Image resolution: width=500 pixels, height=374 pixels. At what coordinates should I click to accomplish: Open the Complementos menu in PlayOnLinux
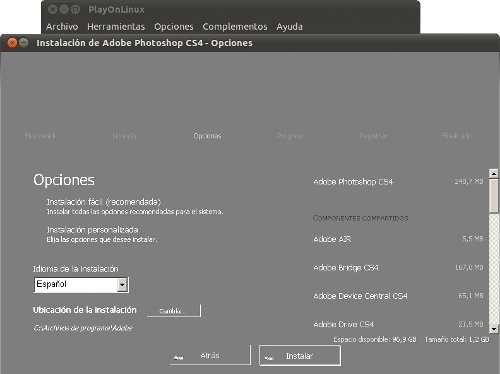click(x=235, y=27)
